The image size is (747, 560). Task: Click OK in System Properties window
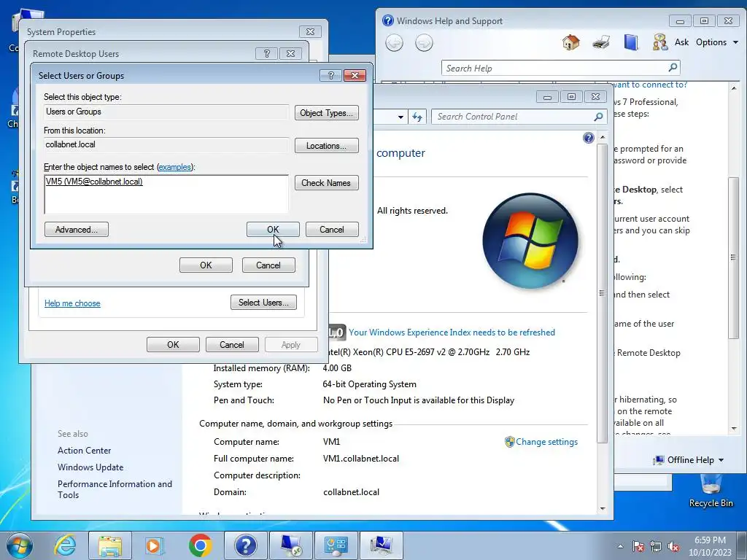tap(173, 345)
